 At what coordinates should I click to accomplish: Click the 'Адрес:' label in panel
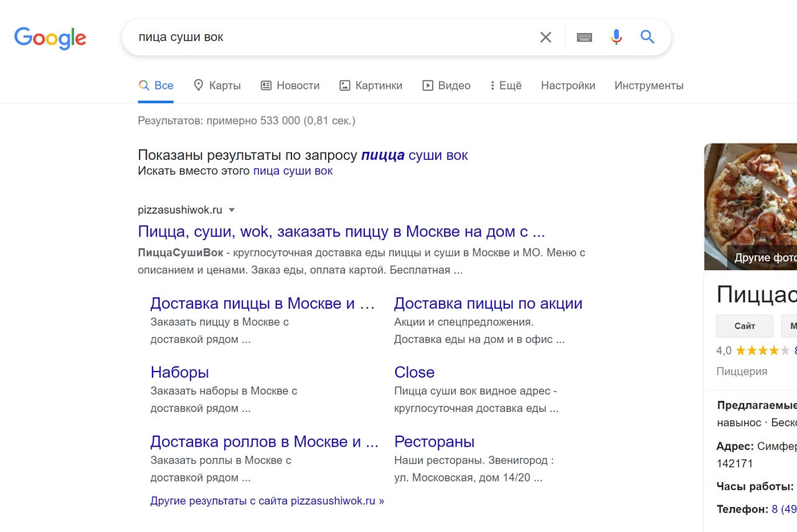click(735, 446)
